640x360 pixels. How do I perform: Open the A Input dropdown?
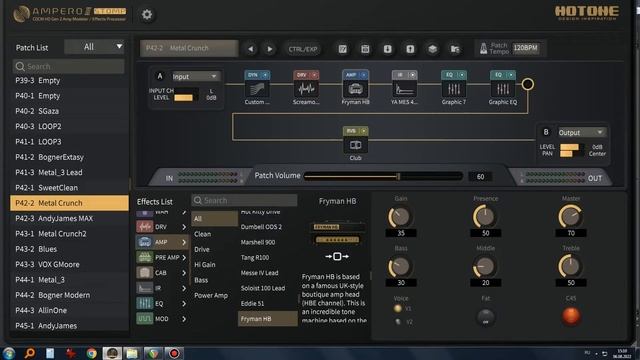(195, 76)
